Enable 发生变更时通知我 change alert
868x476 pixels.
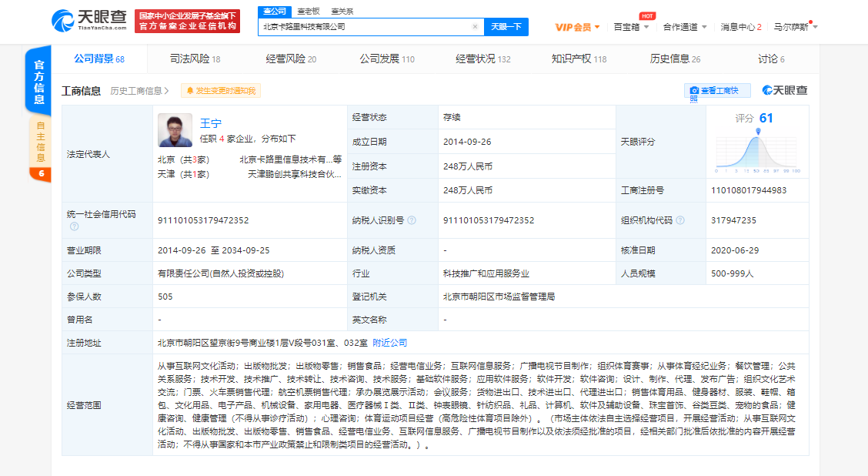pos(221,91)
